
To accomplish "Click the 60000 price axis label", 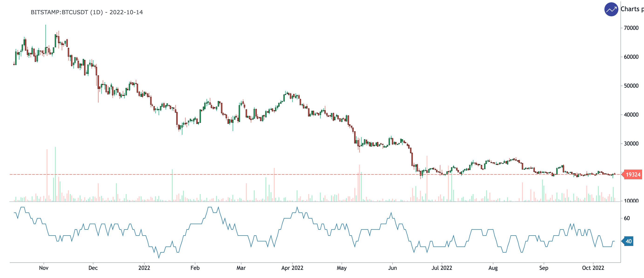I will [x=631, y=57].
